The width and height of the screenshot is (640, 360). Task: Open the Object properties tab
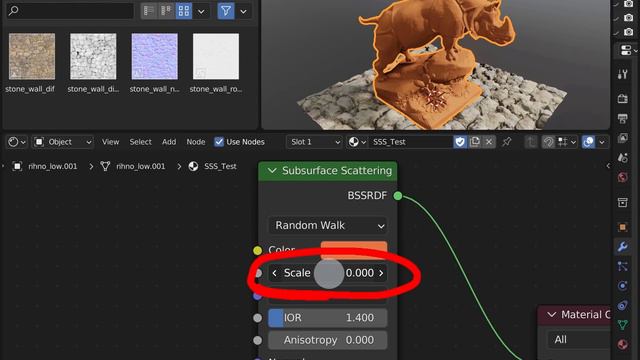pyautogui.click(x=622, y=227)
